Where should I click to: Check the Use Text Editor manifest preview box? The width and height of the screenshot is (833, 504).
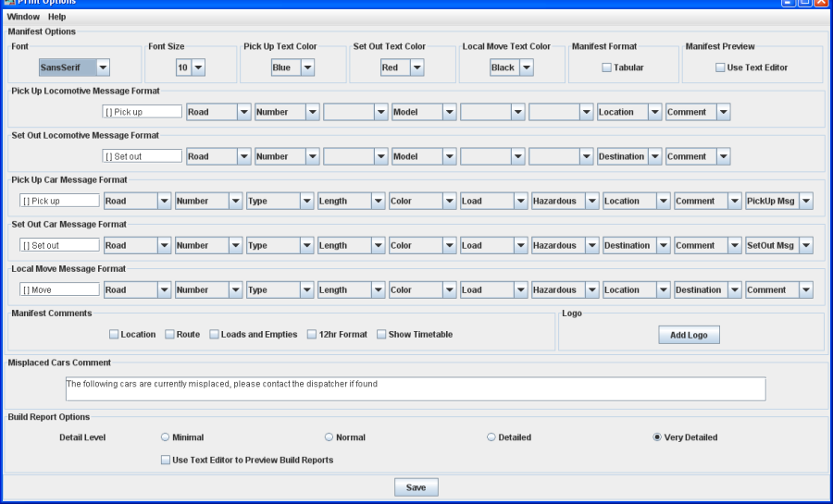click(x=720, y=68)
